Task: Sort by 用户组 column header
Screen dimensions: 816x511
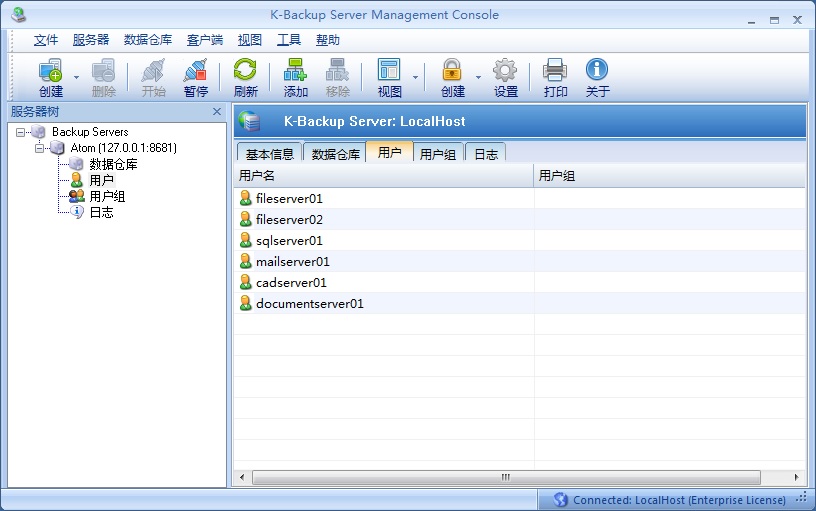Action: [x=670, y=176]
